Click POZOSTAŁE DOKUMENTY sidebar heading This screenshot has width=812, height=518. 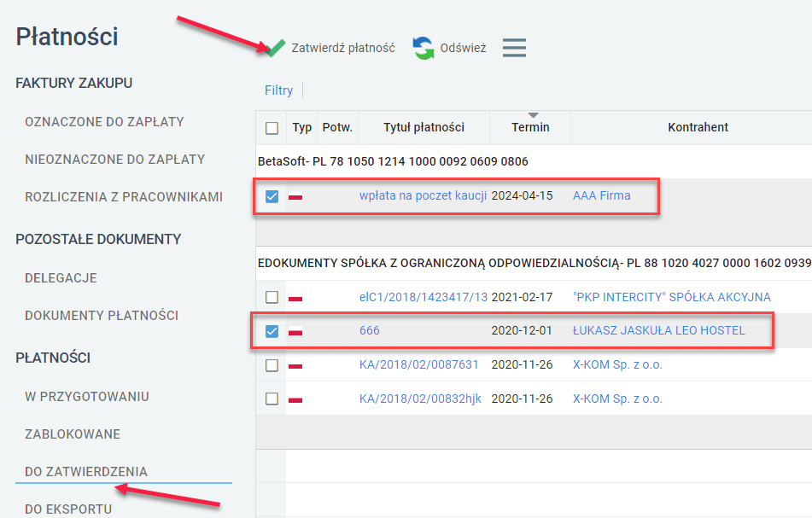(98, 239)
